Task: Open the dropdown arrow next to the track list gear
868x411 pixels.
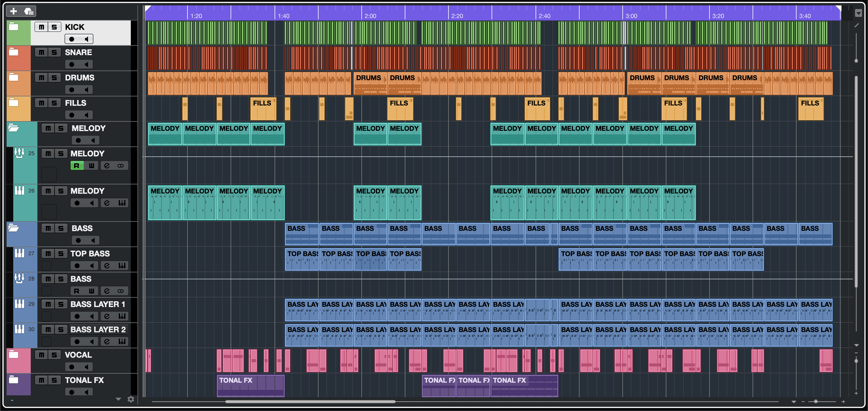Action: [x=118, y=399]
